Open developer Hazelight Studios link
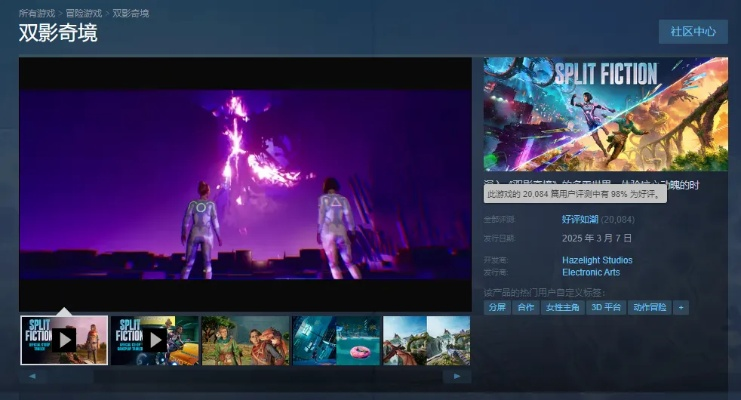This screenshot has width=741, height=400. click(x=597, y=260)
